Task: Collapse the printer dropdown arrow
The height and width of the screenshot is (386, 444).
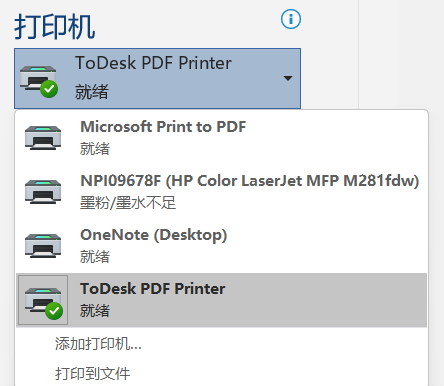Action: 288,78
